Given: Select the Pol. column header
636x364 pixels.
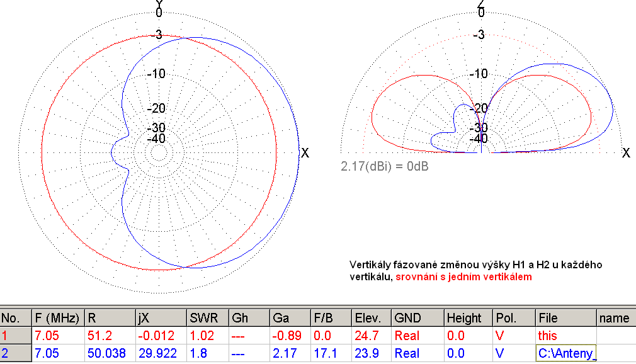Looking at the screenshot, I should (x=514, y=318).
